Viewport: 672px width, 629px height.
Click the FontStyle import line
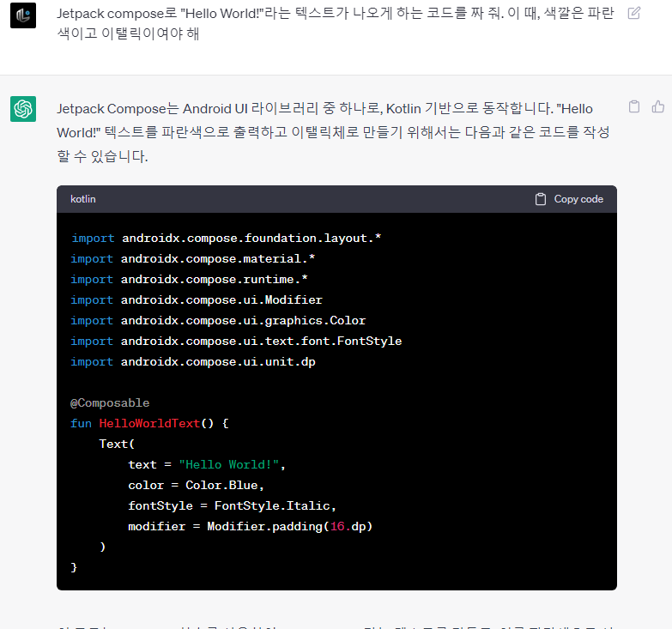click(x=236, y=341)
